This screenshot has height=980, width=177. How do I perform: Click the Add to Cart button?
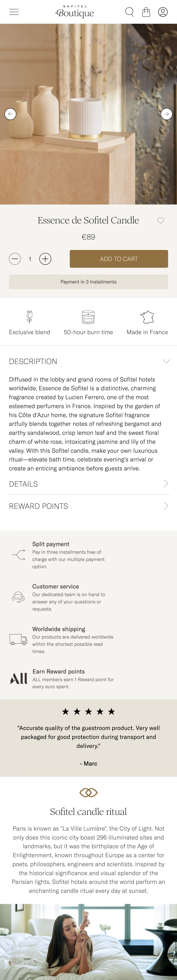click(x=119, y=259)
